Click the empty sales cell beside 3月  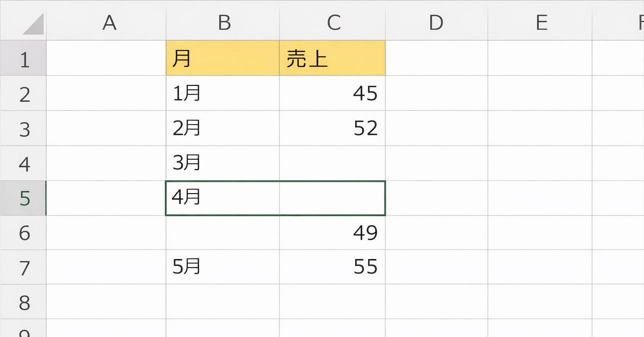click(x=332, y=163)
